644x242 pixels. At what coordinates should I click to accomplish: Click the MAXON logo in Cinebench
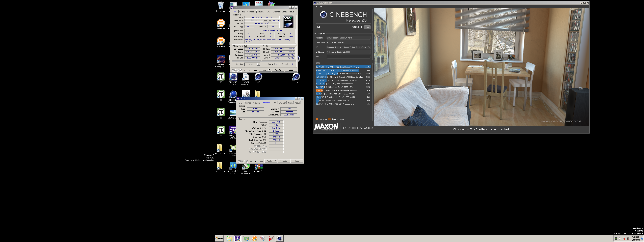326,127
